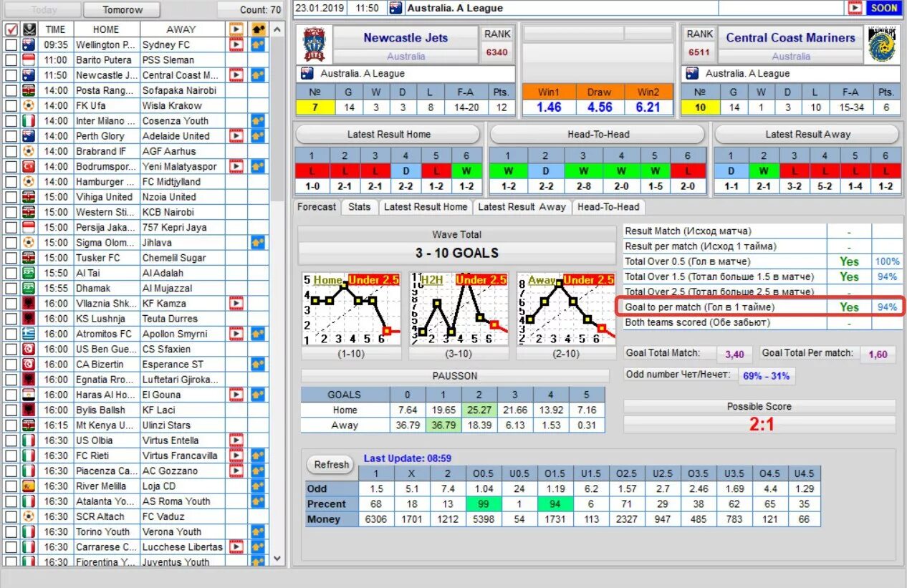Open video icon for Vllaznia vs KF Kamza
Viewport: 907px width, 588px height.
[x=236, y=304]
